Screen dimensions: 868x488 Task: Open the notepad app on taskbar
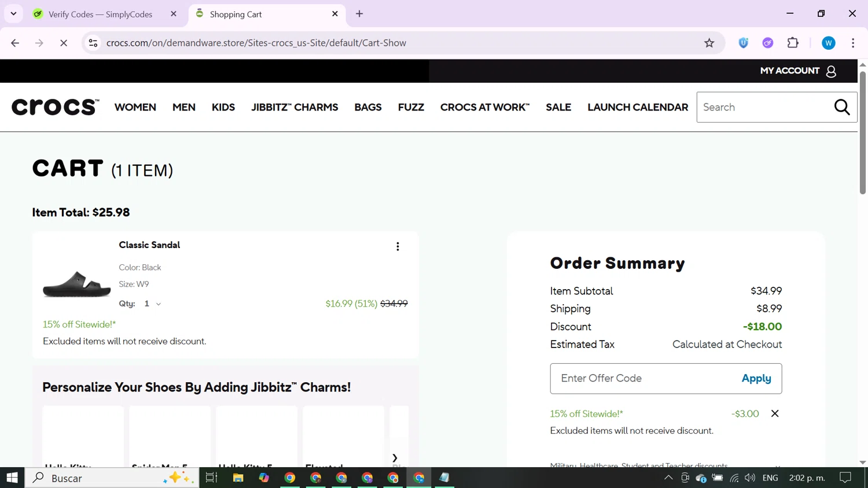(x=444, y=478)
